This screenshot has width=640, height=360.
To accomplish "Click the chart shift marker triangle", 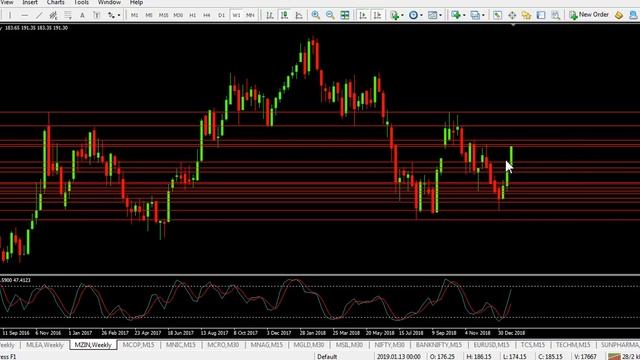I will click(513, 25).
